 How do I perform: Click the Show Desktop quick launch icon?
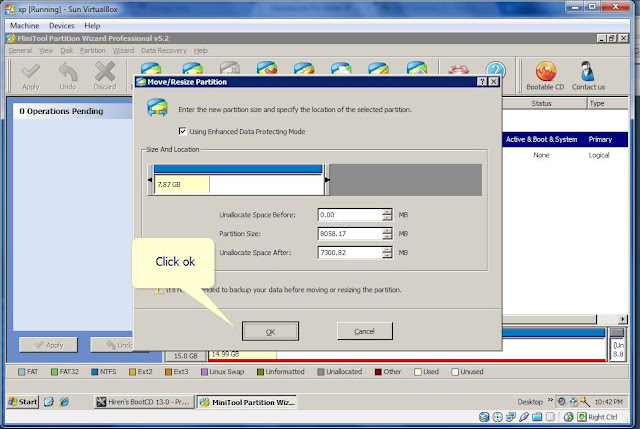[49, 402]
